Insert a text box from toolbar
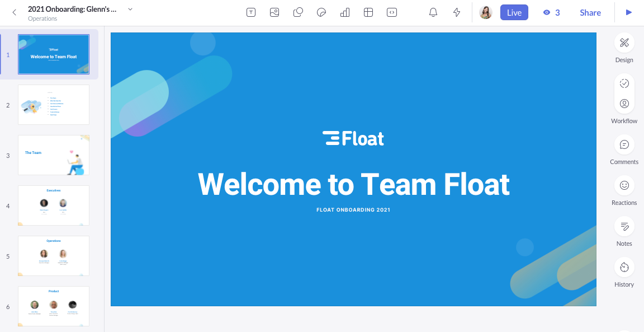 point(251,12)
